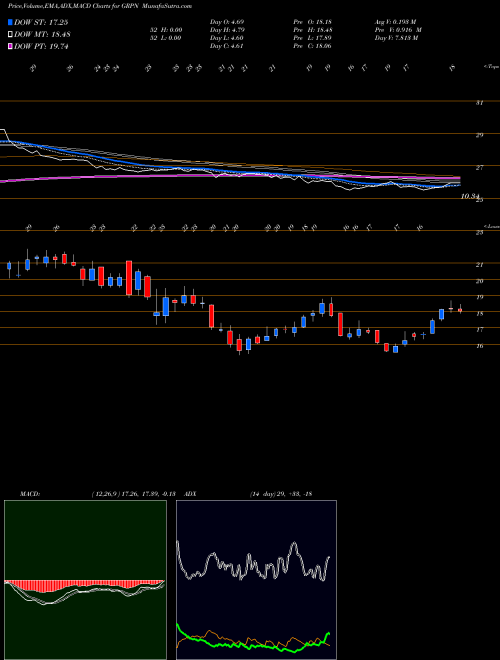Click the (14 day) ADX values text
The height and width of the screenshot is (660, 500).
[x=281, y=494]
